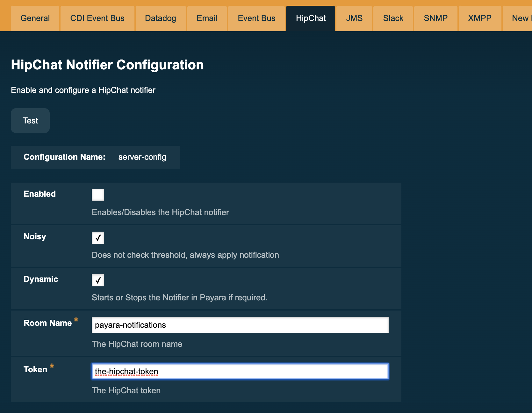Select the Email tab
This screenshot has height=413, width=532.
207,18
